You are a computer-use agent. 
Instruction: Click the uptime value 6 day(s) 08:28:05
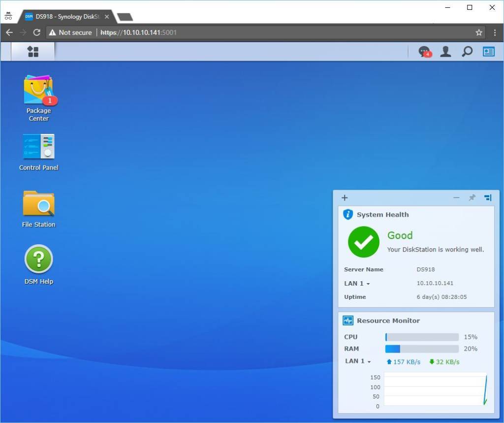[441, 297]
